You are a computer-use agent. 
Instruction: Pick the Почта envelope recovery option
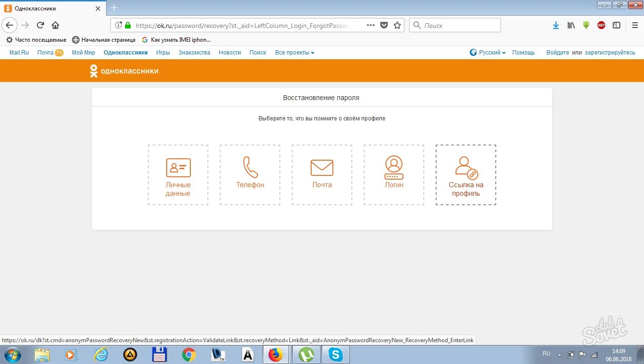pyautogui.click(x=322, y=175)
